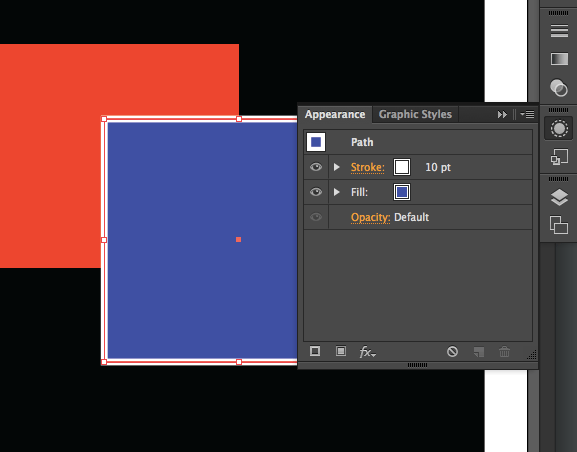Toggle Stroke visibility eye

[316, 167]
